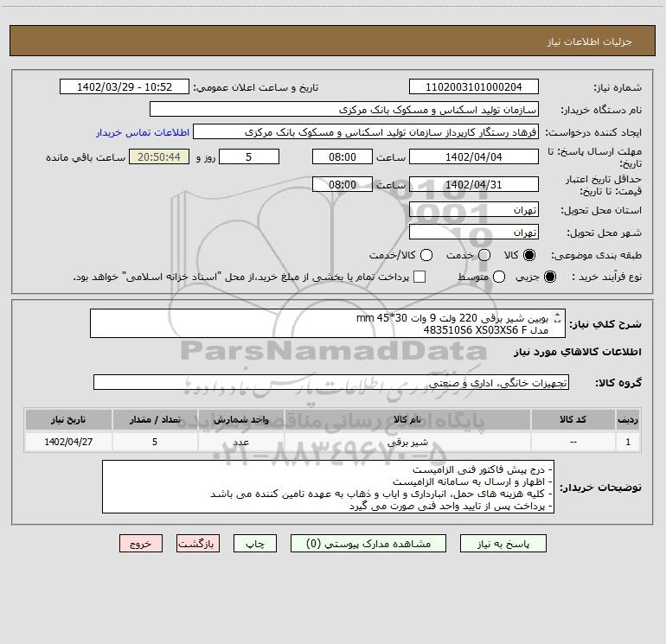
Task: Click the شهر محل تحویل field
Action: [474, 233]
